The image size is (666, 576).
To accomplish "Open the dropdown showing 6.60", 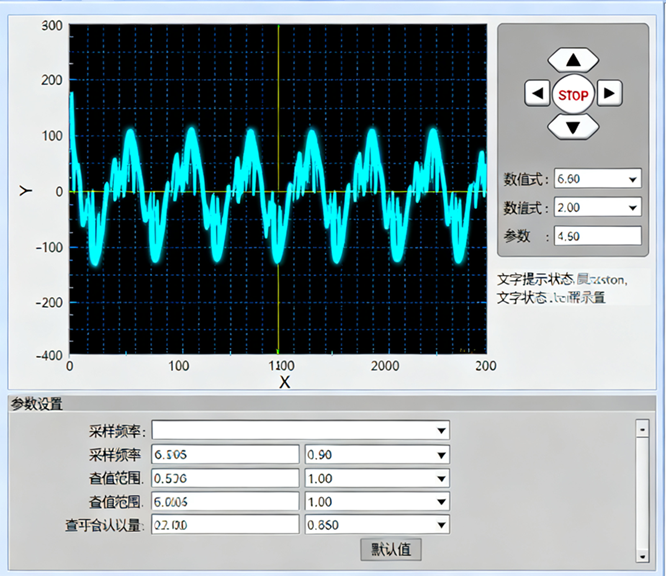I will point(598,179).
